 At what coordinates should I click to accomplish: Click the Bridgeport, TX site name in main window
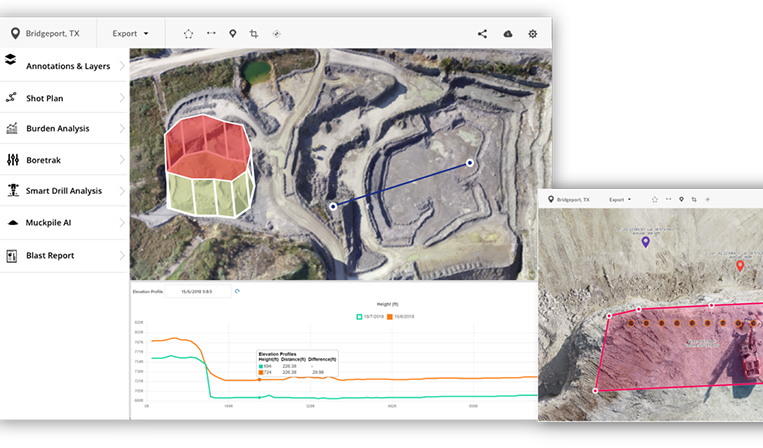53,34
